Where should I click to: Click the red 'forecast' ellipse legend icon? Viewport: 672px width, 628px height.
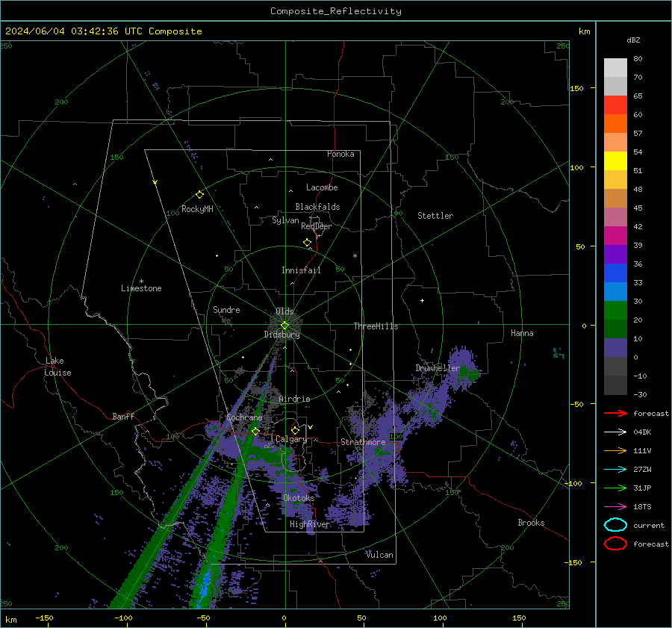click(x=615, y=544)
